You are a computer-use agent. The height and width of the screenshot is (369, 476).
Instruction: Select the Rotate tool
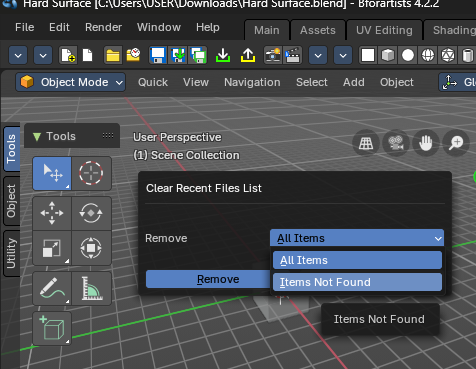[x=91, y=213]
